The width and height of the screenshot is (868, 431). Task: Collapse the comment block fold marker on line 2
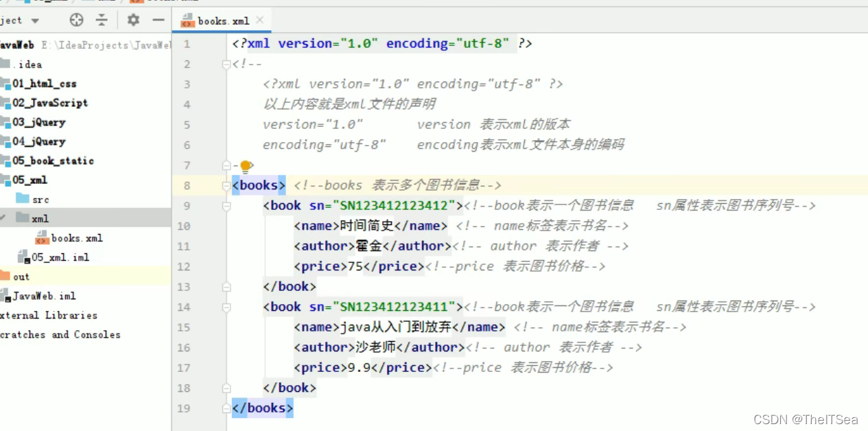coord(227,64)
